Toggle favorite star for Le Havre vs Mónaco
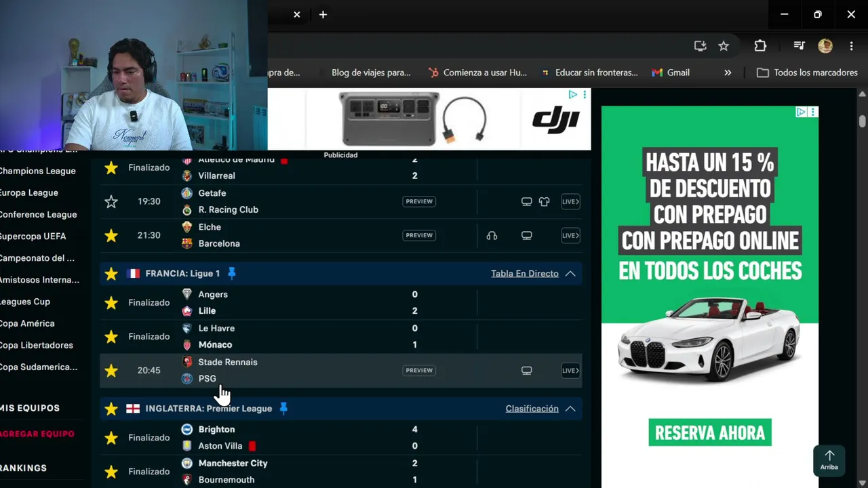The width and height of the screenshot is (868, 488). [111, 336]
